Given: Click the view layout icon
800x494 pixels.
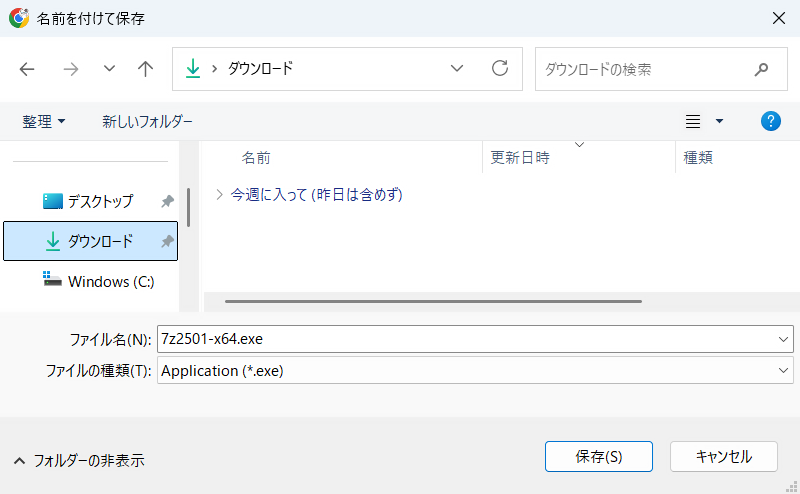Looking at the screenshot, I should 693,121.
